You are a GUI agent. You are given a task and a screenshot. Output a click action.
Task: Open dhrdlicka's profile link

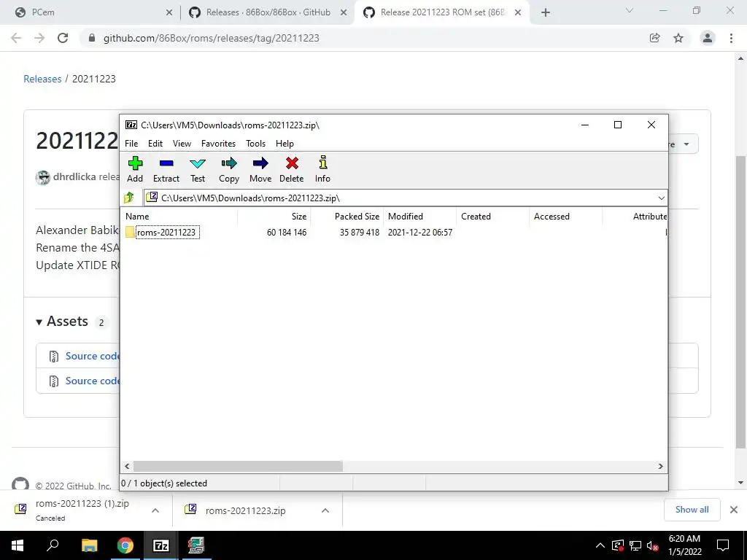tap(74, 176)
